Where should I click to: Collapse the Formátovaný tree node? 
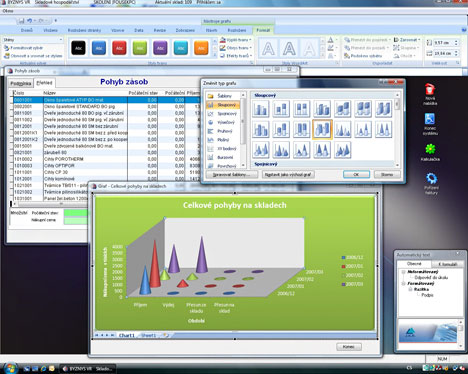403,284
